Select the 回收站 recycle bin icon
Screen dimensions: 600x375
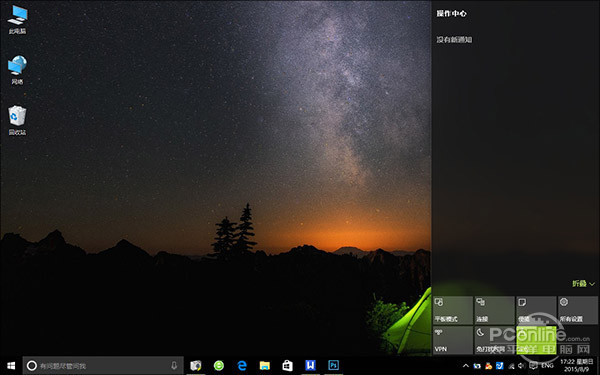point(17,121)
